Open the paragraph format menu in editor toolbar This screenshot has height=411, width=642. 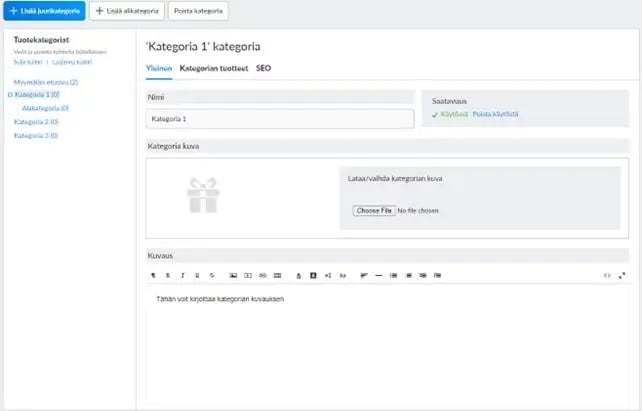(x=153, y=276)
